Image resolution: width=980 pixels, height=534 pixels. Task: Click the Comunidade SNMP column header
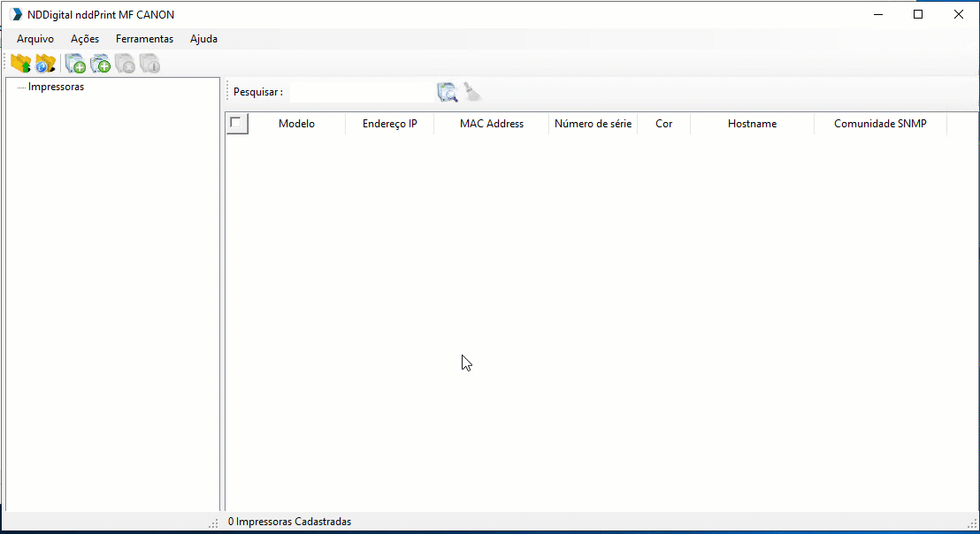[880, 124]
